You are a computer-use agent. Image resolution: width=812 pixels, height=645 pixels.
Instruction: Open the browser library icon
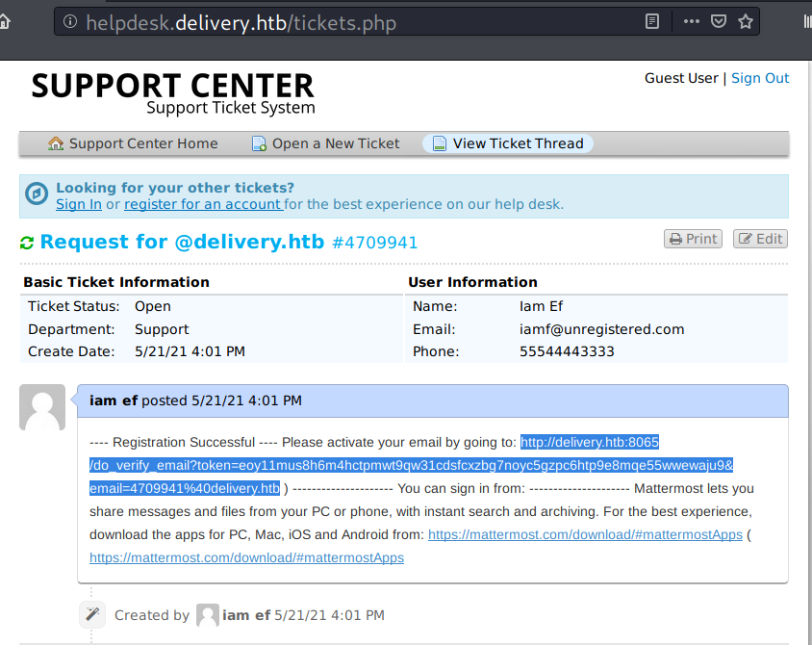(802, 21)
